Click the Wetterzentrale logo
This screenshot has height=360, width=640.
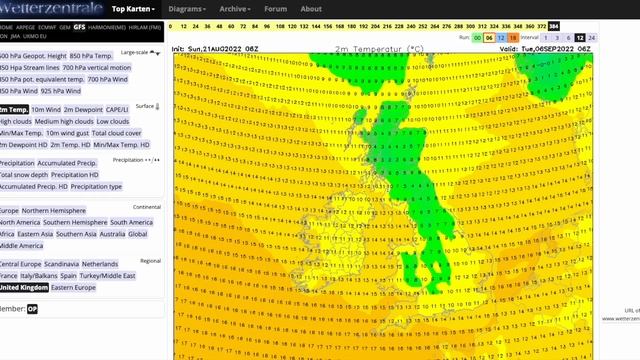tap(51, 8)
